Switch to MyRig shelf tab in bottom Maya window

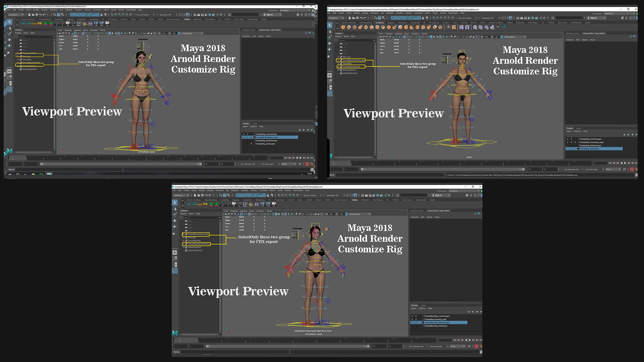[x=355, y=200]
